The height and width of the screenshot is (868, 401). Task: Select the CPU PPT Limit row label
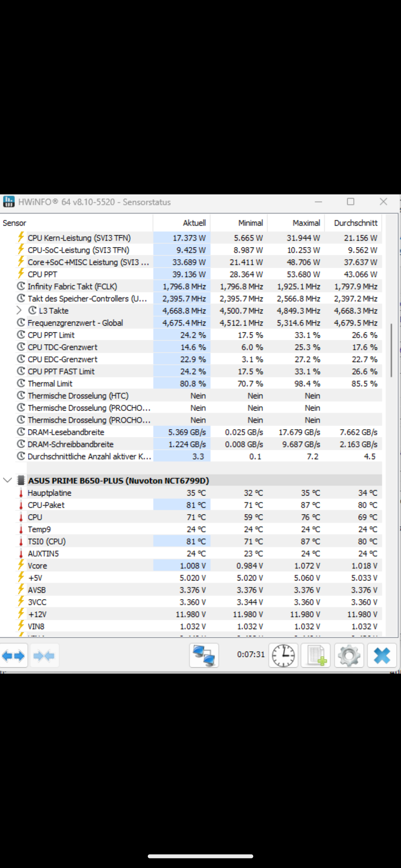(51, 335)
